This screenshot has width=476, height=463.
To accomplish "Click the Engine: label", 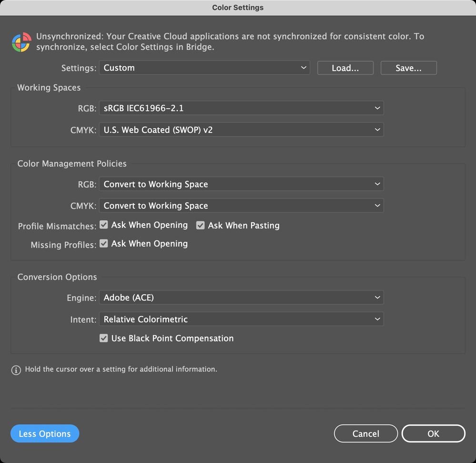I will [81, 298].
